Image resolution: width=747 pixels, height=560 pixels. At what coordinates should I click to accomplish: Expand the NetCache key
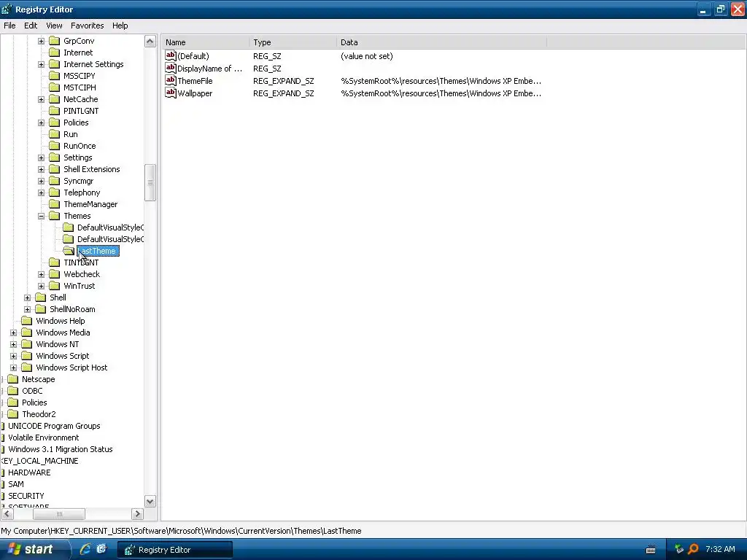tap(41, 99)
